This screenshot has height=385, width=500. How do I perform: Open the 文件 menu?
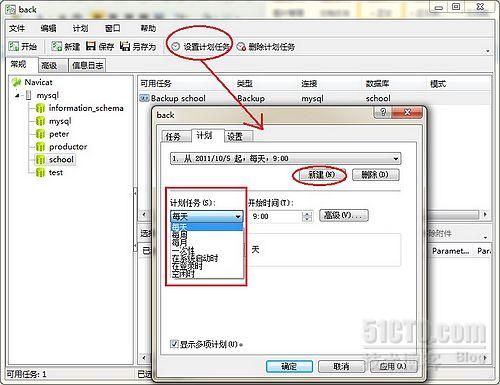coord(17,28)
